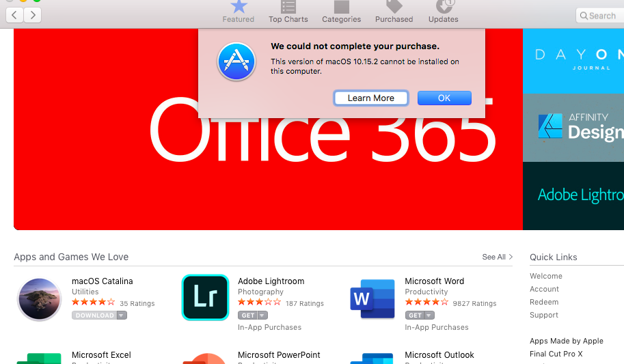Open the Adobe Lightroom side banner
Screen dimensions: 624x364
(573, 196)
